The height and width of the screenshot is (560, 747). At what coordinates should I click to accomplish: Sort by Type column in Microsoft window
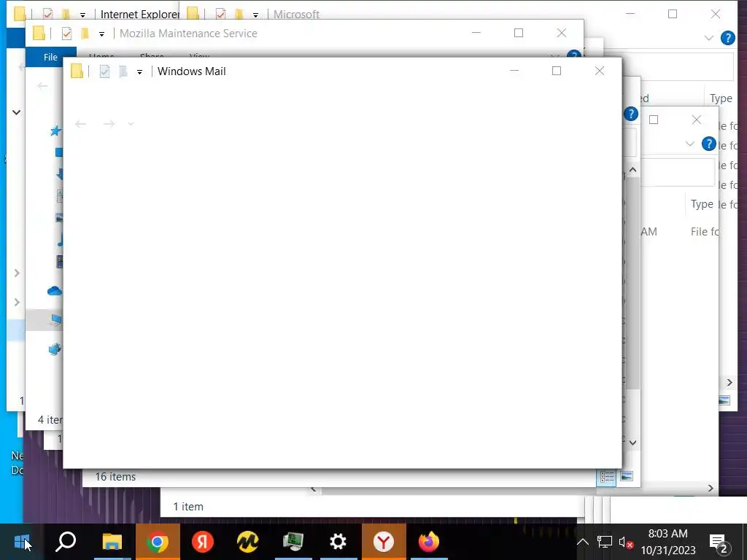tap(721, 98)
